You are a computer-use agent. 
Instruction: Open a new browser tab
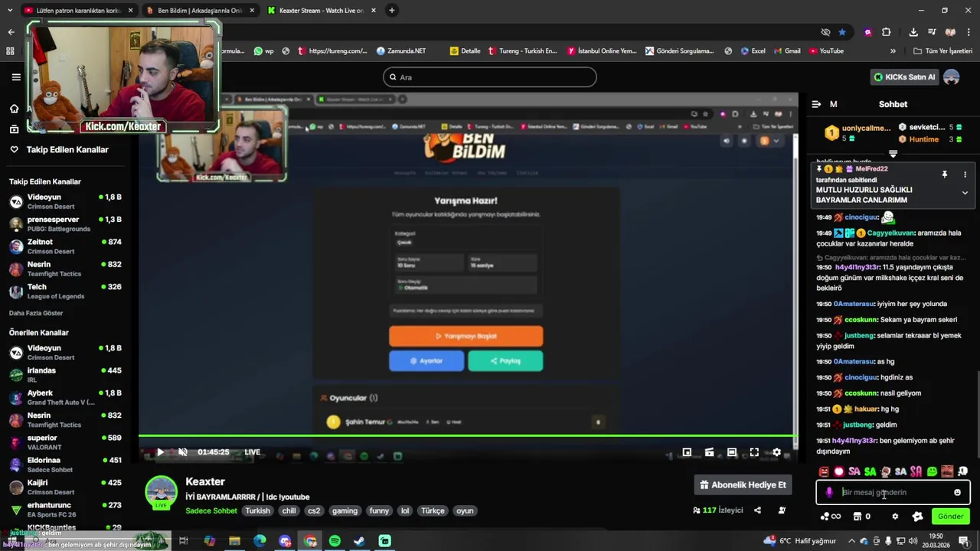pos(392,11)
